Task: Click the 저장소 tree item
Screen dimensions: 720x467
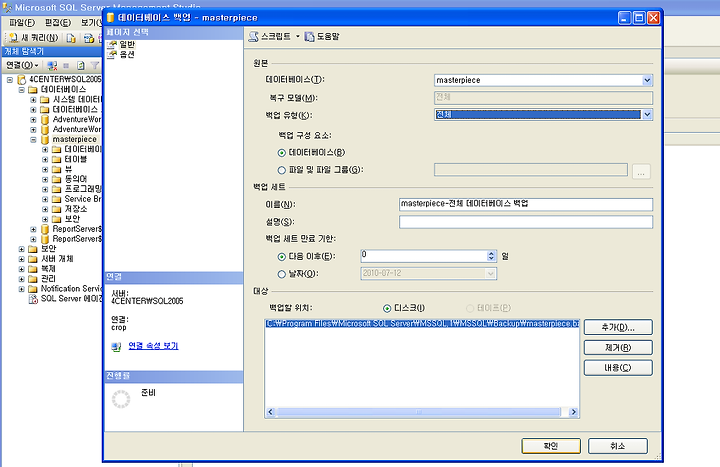Action: 75,209
